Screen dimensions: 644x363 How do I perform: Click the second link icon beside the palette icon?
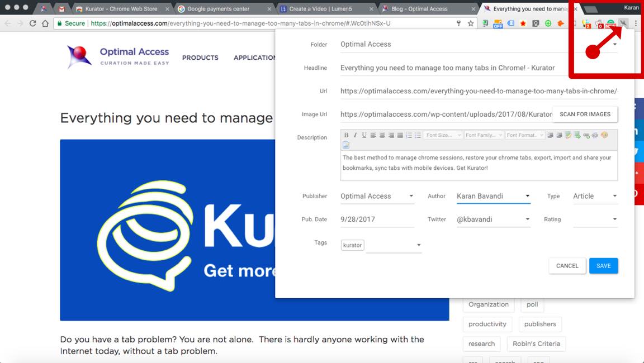[595, 135]
